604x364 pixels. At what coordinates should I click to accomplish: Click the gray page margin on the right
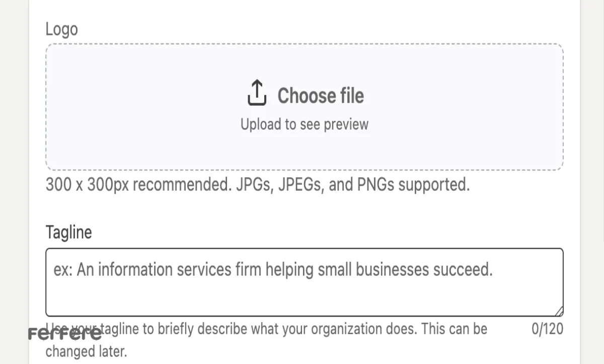pyautogui.click(x=592, y=182)
